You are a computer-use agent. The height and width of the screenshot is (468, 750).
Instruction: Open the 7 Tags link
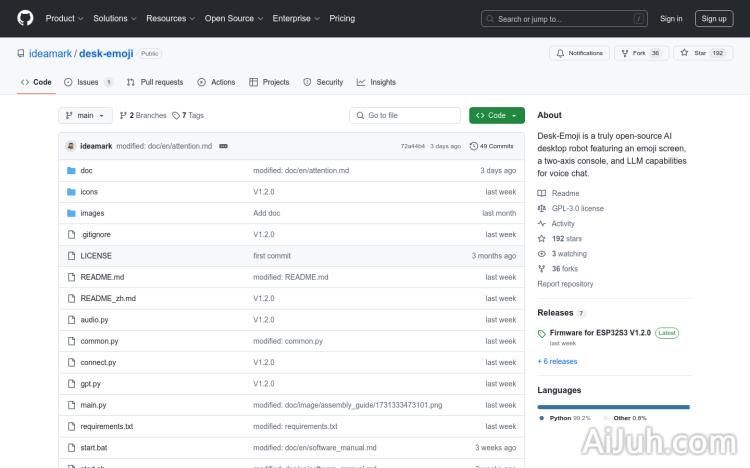188,115
